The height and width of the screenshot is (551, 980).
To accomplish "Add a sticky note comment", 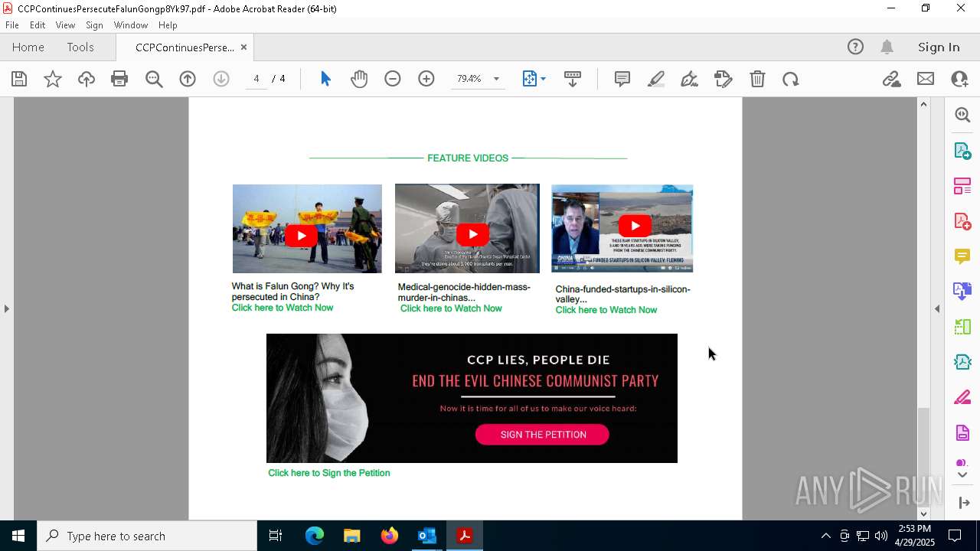I will click(x=622, y=79).
